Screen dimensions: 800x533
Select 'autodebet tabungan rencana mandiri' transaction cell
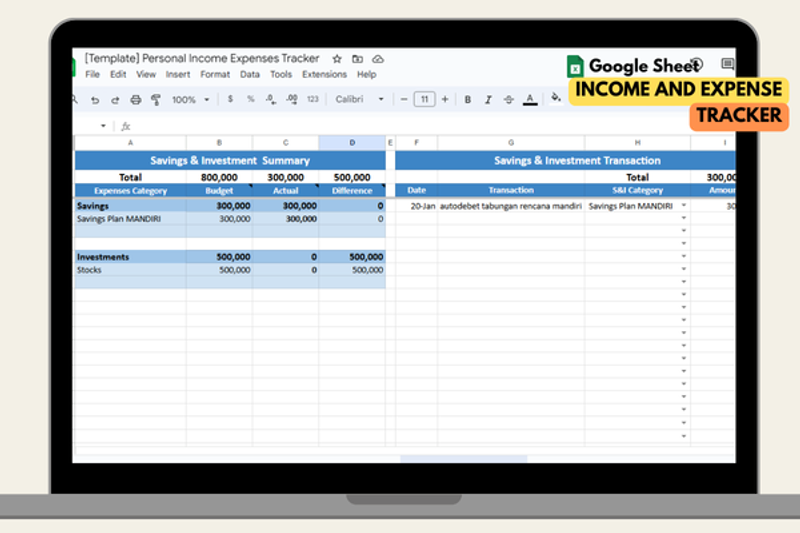coord(511,206)
